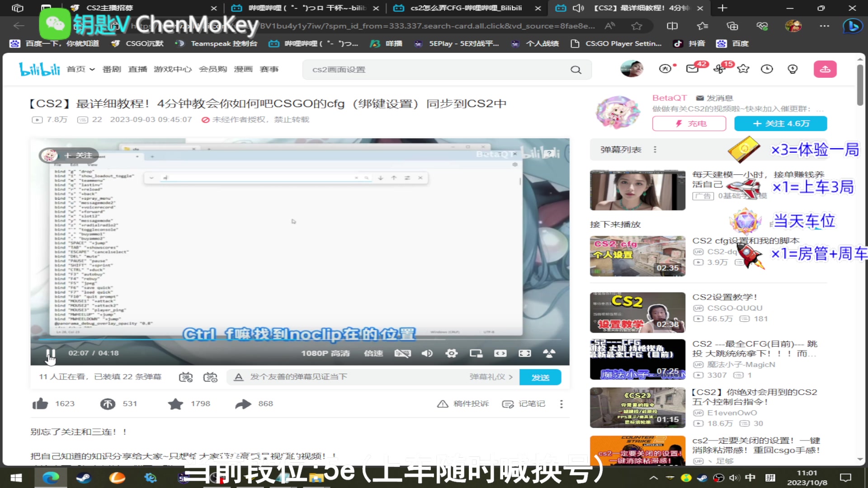The height and width of the screenshot is (488, 868).
Task: Give coins with the coin icon
Action: click(x=108, y=404)
